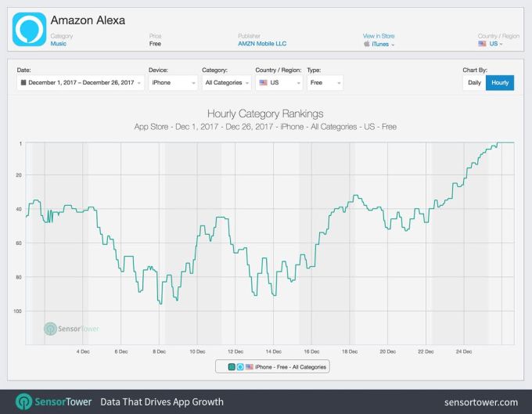
Task: Click the US flag in header Country/Region
Action: pyautogui.click(x=482, y=44)
